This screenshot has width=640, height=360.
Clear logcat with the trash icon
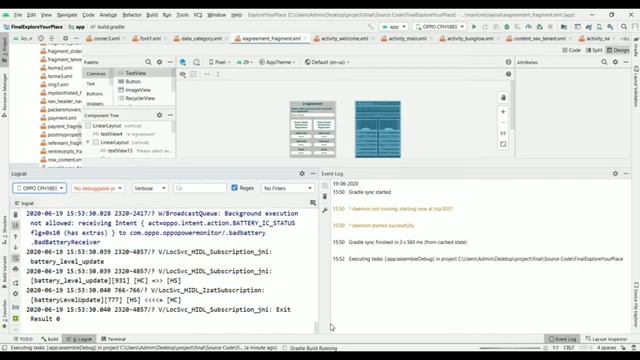point(16,214)
